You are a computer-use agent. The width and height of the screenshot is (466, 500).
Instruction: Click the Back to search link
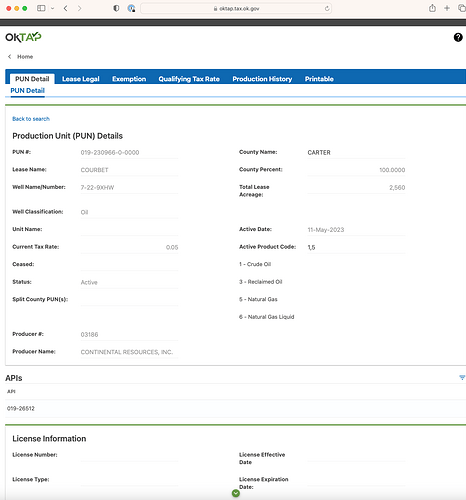click(31, 119)
